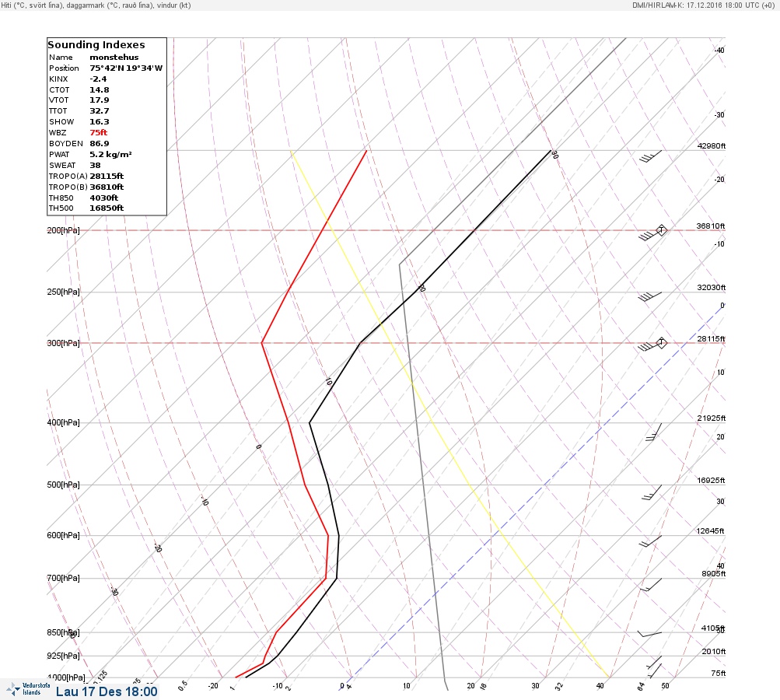Click the wind barb at 75ft
780x700 pixels.
coord(656,670)
